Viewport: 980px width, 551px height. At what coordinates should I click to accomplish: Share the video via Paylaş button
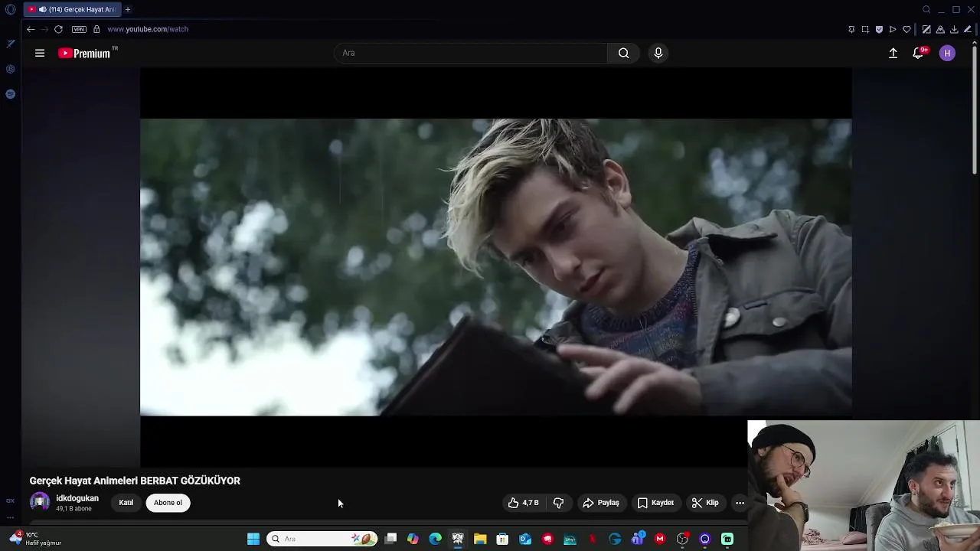[601, 503]
